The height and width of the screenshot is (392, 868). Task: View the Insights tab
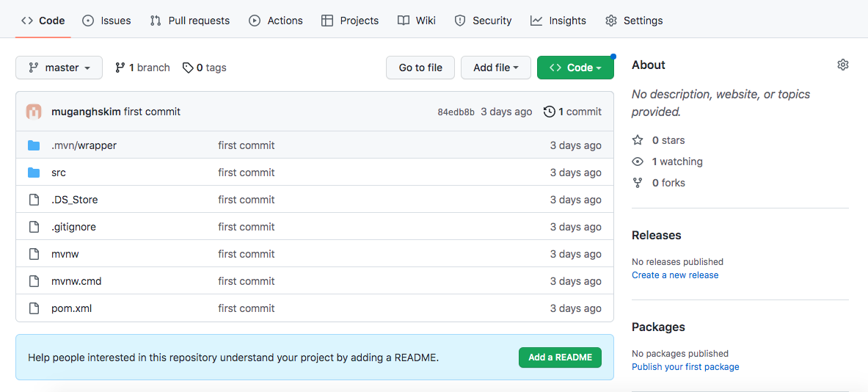558,21
